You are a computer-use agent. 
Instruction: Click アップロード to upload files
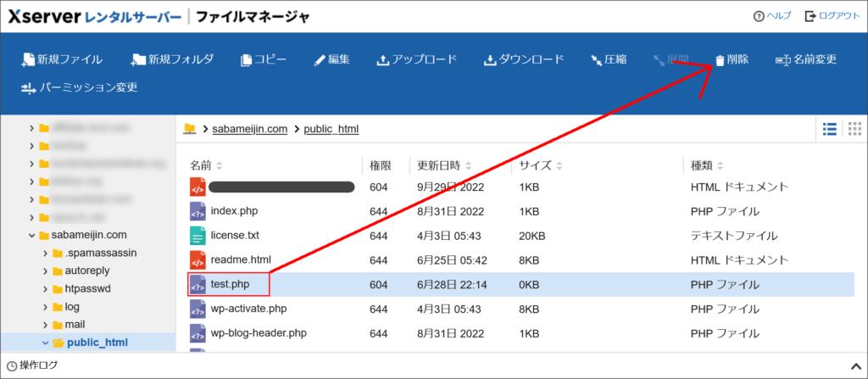417,60
